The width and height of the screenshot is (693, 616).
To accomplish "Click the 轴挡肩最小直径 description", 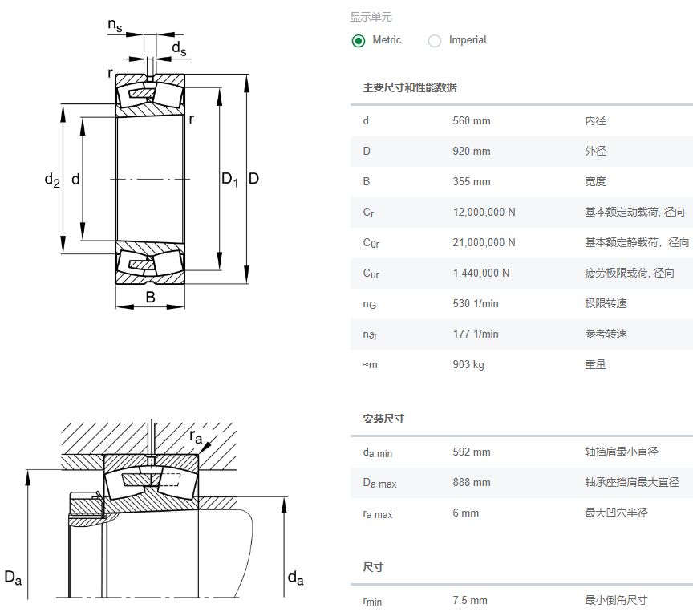I will pyautogui.click(x=622, y=452).
